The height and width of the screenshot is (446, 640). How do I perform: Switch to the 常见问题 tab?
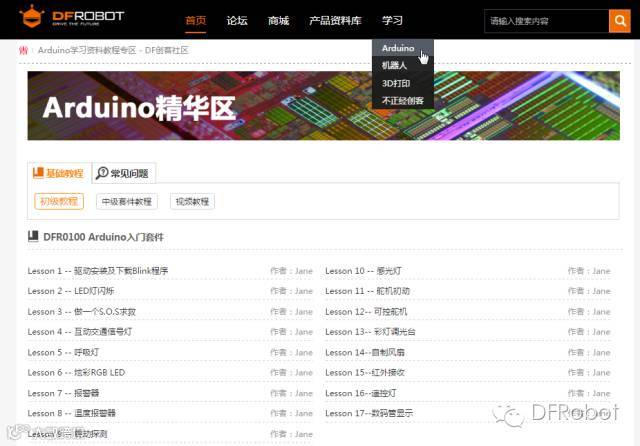click(124, 173)
